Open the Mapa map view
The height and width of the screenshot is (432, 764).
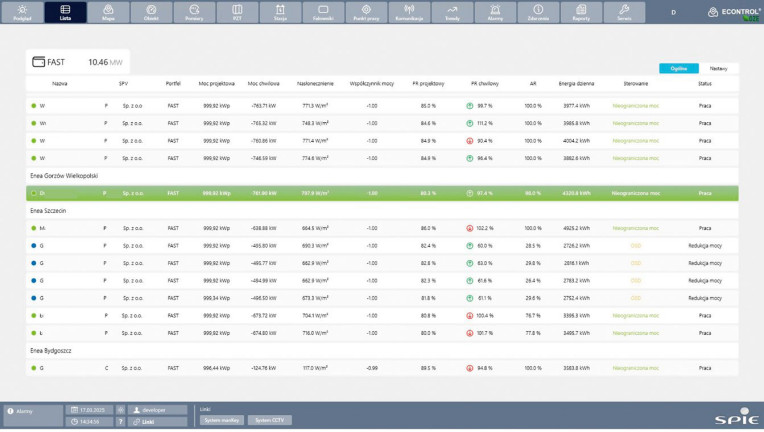[109, 12]
